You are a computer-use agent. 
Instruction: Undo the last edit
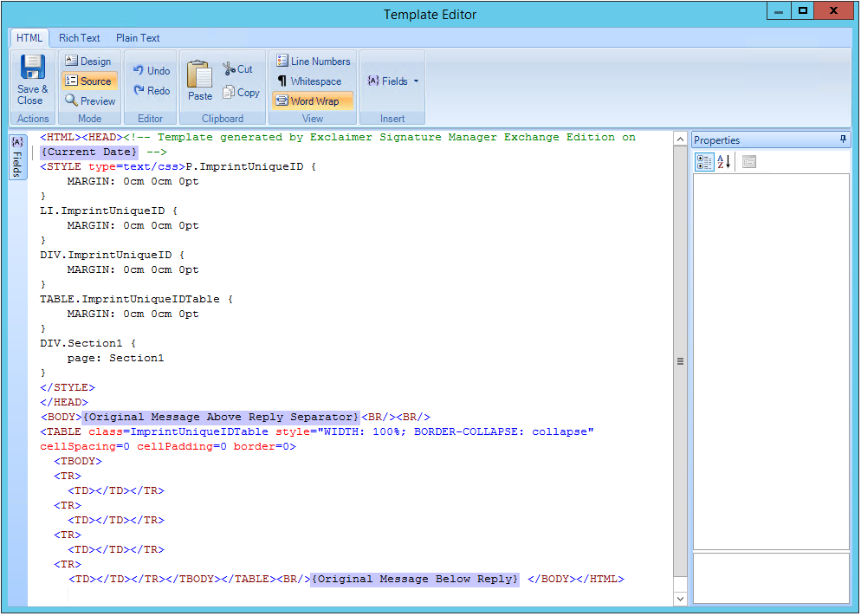[151, 70]
